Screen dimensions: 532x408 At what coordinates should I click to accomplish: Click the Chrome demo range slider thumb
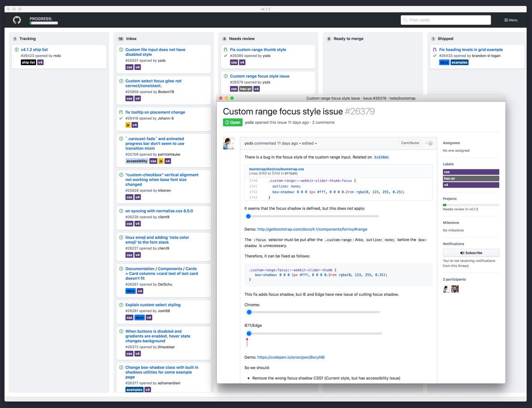[249, 312]
